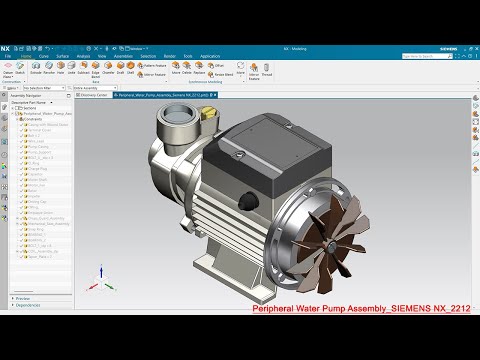Toggle visibility check for Pump Casing
The height and width of the screenshot is (360, 480).
click(x=21, y=147)
